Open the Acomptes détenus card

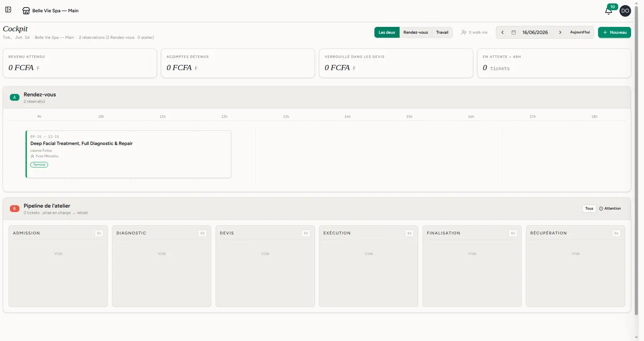click(x=238, y=63)
